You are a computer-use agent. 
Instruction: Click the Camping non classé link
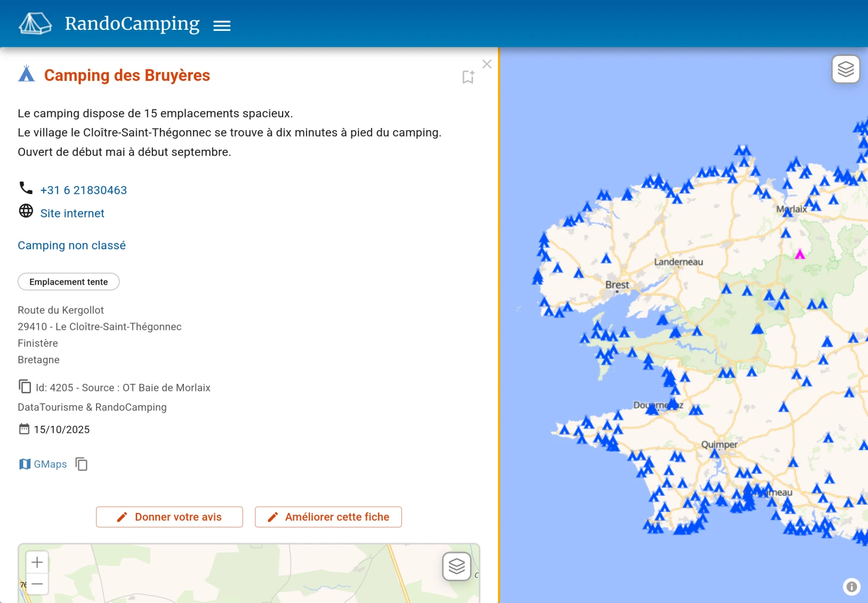[72, 246]
